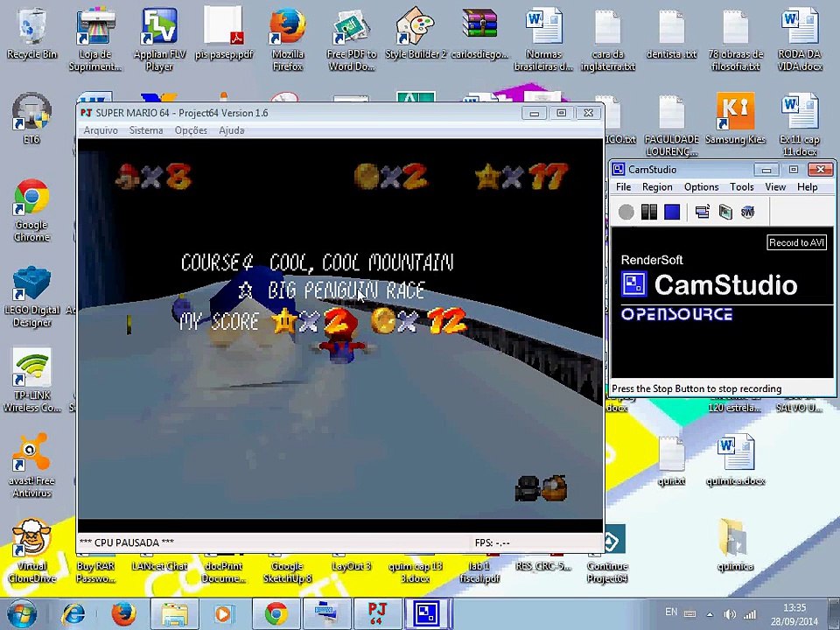The height and width of the screenshot is (630, 840).
Task: Select avast! Free Antivirus desktop icon
Action: pyautogui.click(x=31, y=465)
